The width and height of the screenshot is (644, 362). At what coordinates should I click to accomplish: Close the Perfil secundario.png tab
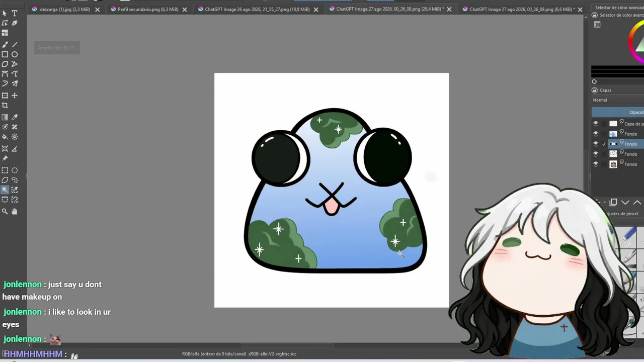185,9
